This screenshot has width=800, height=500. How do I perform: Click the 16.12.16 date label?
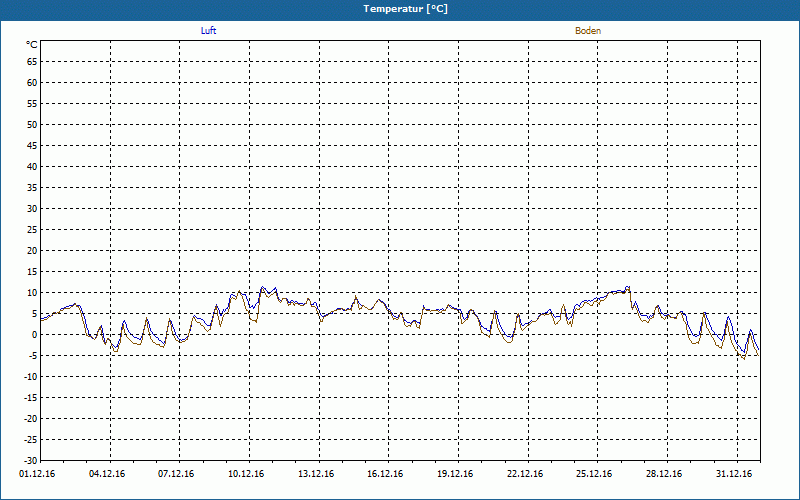coord(385,474)
